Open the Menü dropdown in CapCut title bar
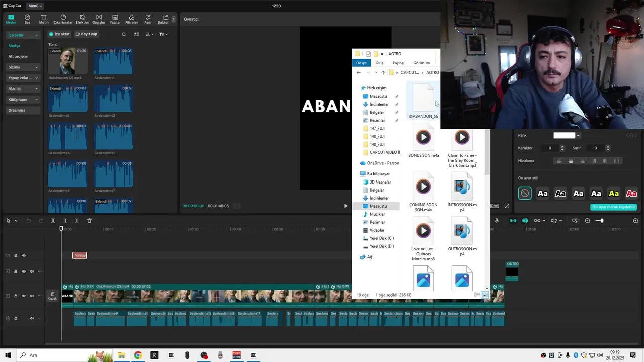The image size is (644, 362). [35, 6]
